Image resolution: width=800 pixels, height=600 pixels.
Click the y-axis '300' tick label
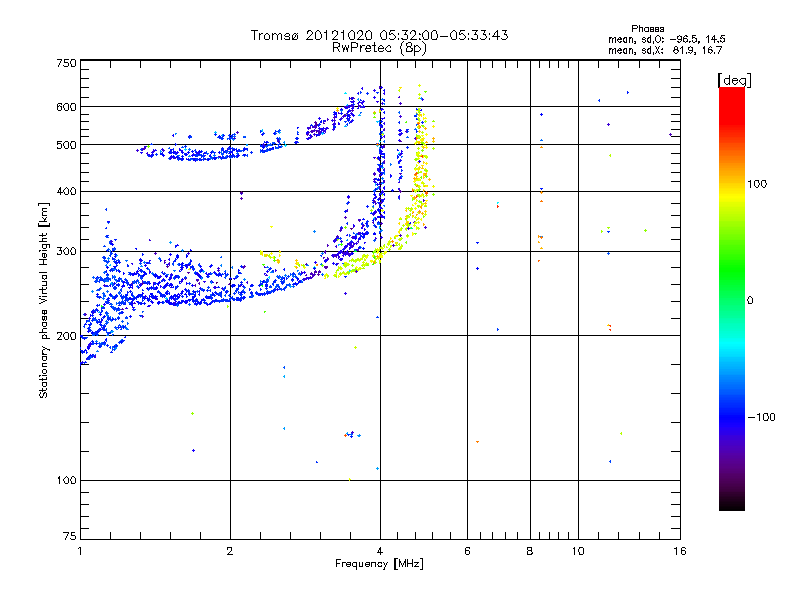(67, 251)
